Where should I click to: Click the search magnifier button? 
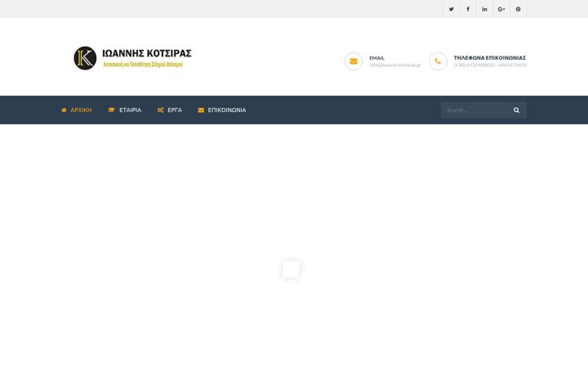coord(516,110)
